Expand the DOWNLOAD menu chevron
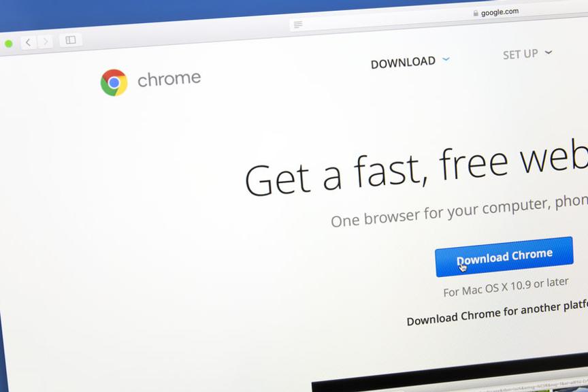 point(446,59)
